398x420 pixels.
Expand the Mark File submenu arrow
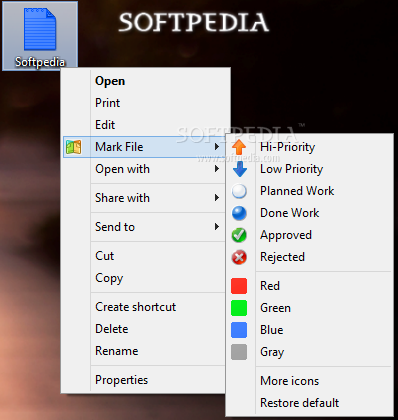(x=217, y=147)
